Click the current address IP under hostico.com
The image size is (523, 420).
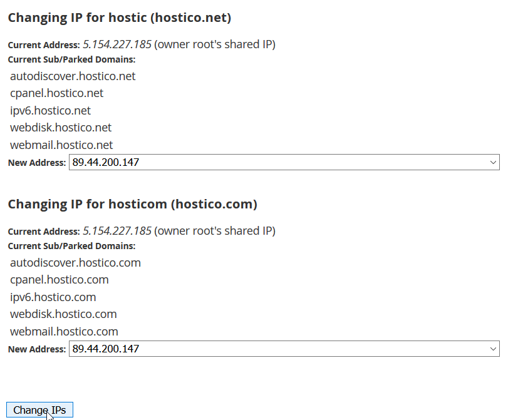[x=117, y=231]
